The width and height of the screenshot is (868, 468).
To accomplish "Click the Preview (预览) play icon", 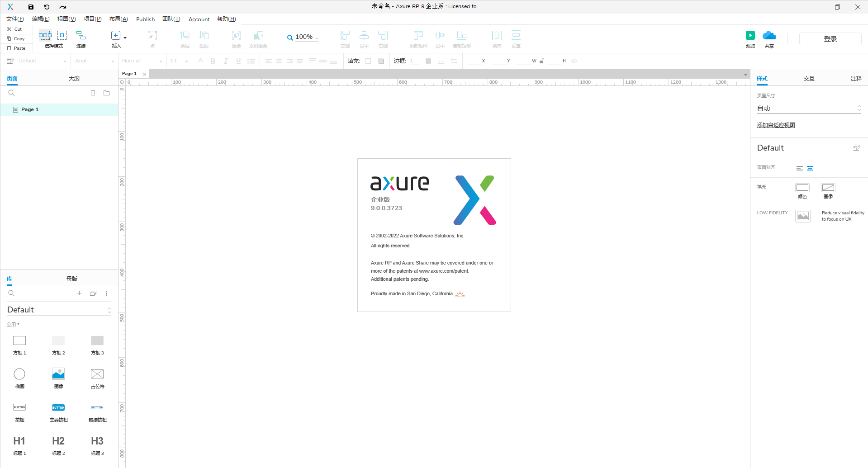I will (750, 35).
